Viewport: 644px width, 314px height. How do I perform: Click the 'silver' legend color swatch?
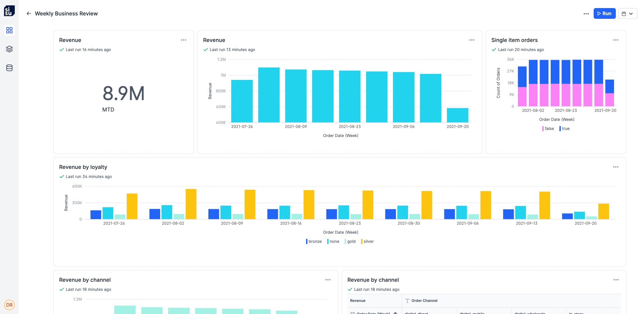tap(361, 241)
